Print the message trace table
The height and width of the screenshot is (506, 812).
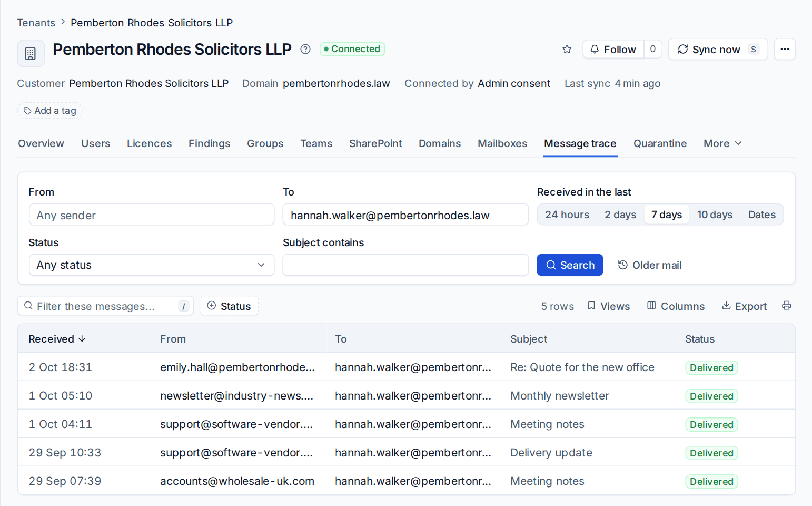click(x=786, y=306)
